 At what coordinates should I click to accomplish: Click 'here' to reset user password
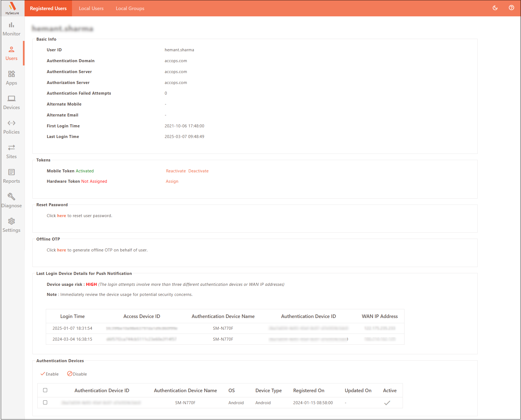[61, 216]
